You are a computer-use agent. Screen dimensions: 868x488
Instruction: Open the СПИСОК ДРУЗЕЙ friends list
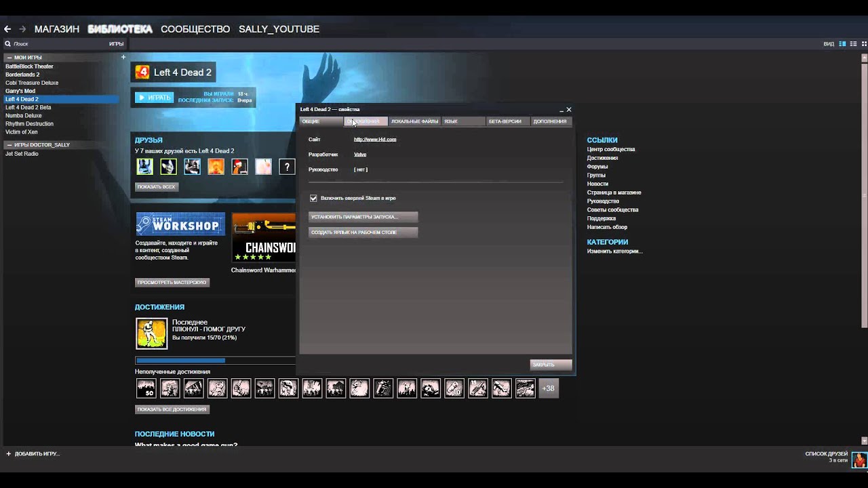pos(826,454)
